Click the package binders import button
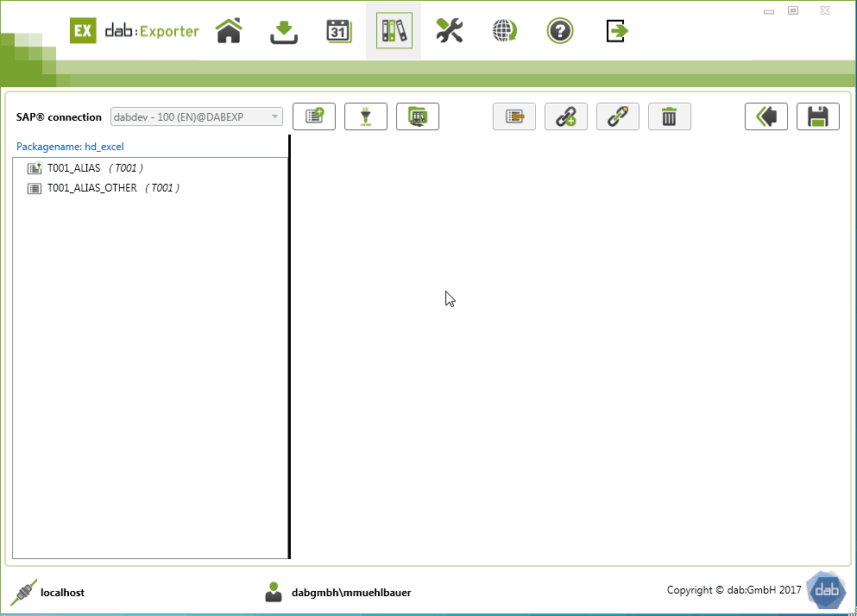The image size is (857, 616). (418, 116)
